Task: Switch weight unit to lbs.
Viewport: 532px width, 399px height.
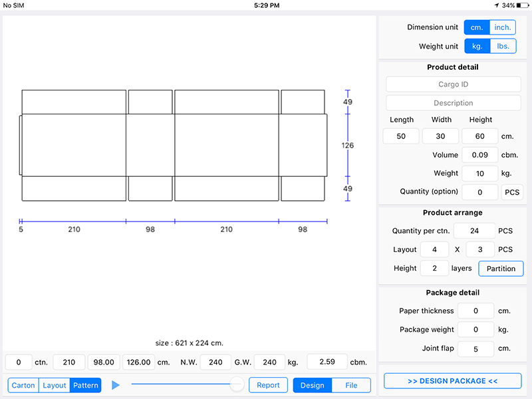Action: (503, 46)
